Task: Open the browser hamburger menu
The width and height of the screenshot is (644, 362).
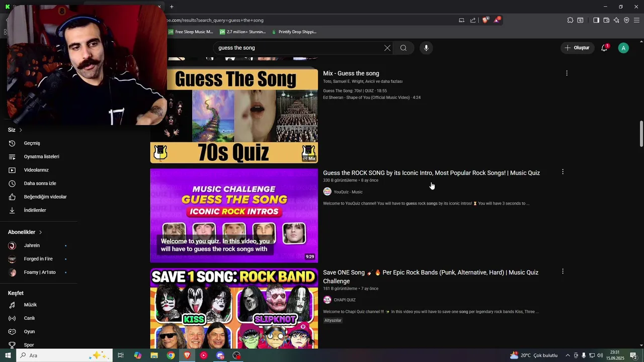Action: pyautogui.click(x=636, y=20)
